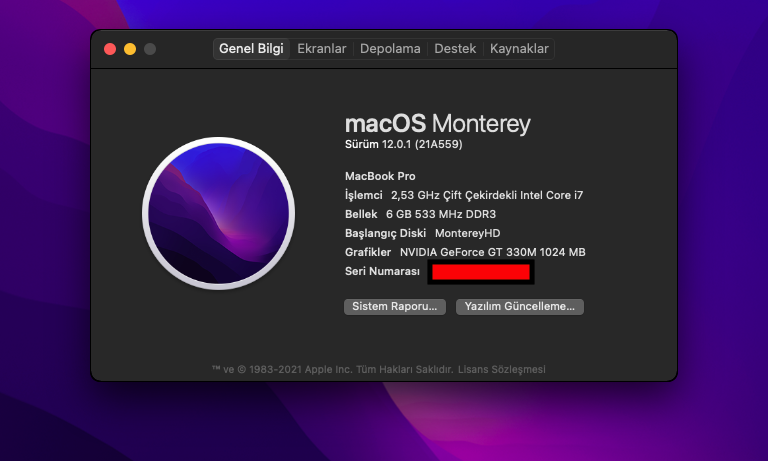The width and height of the screenshot is (768, 461).
Task: Click the macOS Monterey title text
Action: 437,123
